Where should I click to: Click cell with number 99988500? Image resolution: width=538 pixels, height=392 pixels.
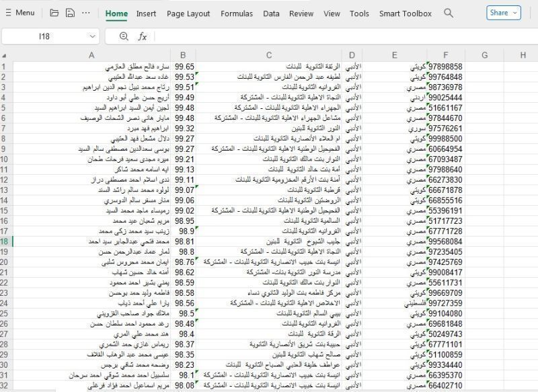tap(446, 139)
